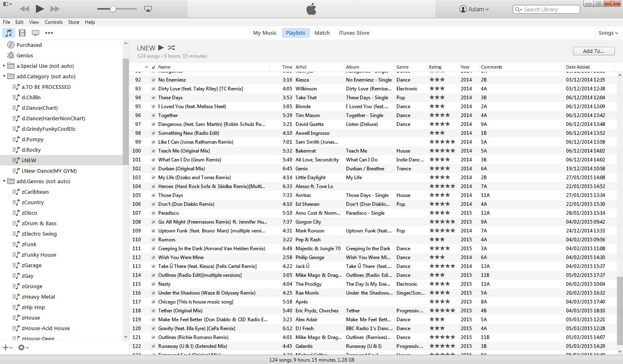Click the Genius atom icon
This screenshot has width=623, height=364.
point(11,55)
